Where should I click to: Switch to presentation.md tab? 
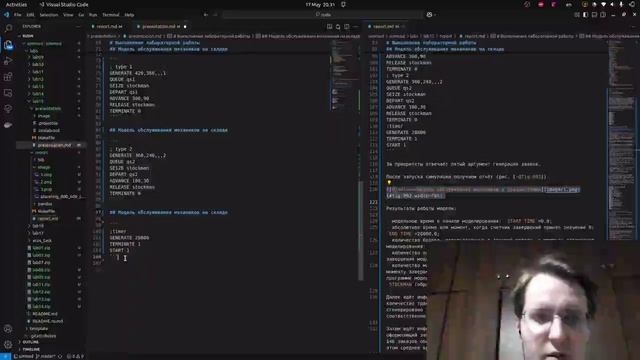(161, 27)
